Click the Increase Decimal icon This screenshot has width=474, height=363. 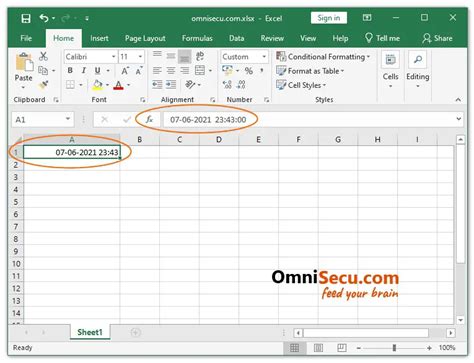coord(227,85)
